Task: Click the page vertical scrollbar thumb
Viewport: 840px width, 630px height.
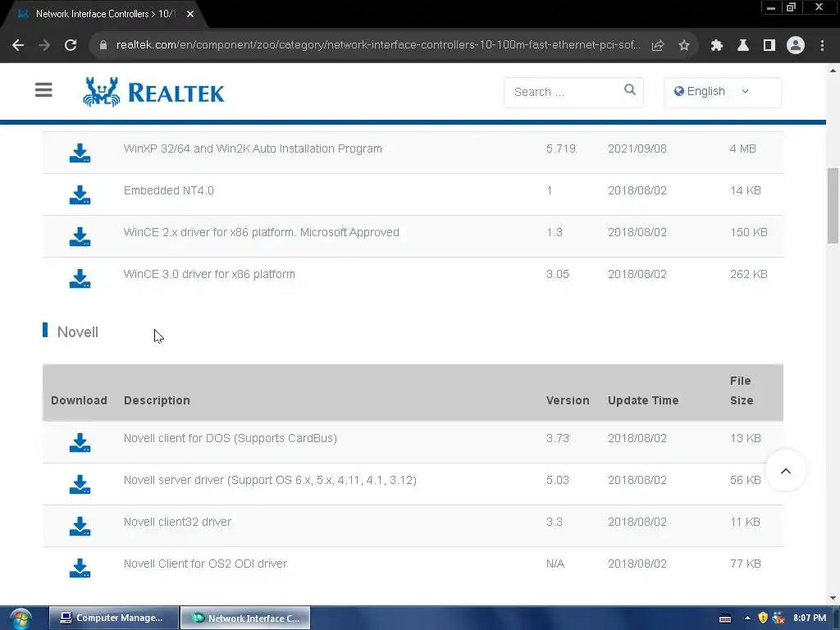Action: point(833,205)
